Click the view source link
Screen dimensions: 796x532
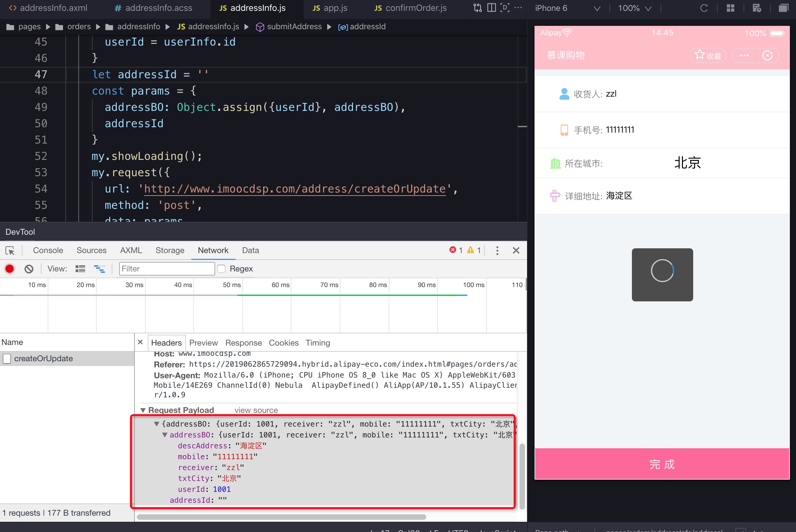click(256, 410)
